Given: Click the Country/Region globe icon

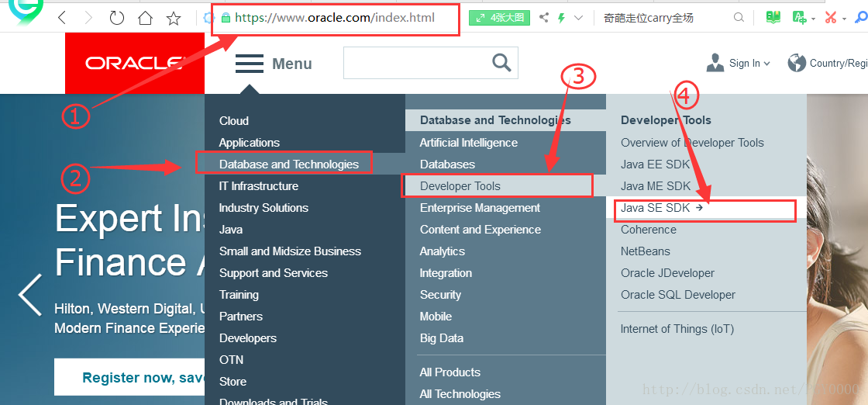Looking at the screenshot, I should tap(797, 63).
